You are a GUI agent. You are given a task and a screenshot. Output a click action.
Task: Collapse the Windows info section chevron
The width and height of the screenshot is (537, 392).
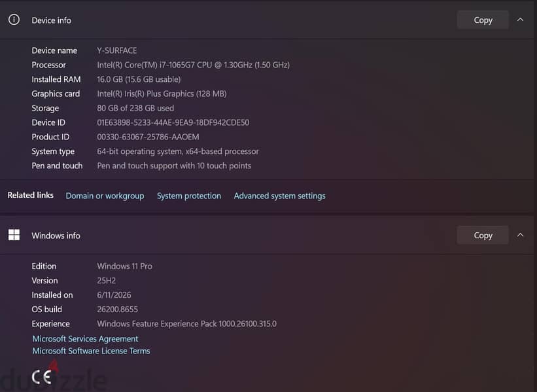point(520,235)
